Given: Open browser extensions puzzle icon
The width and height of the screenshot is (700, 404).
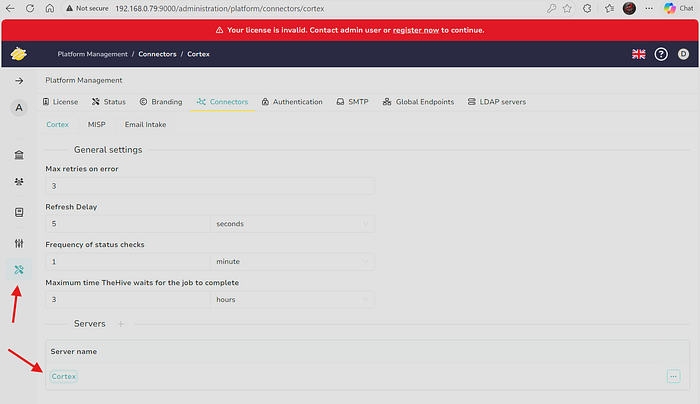Looking at the screenshot, I should 587,8.
